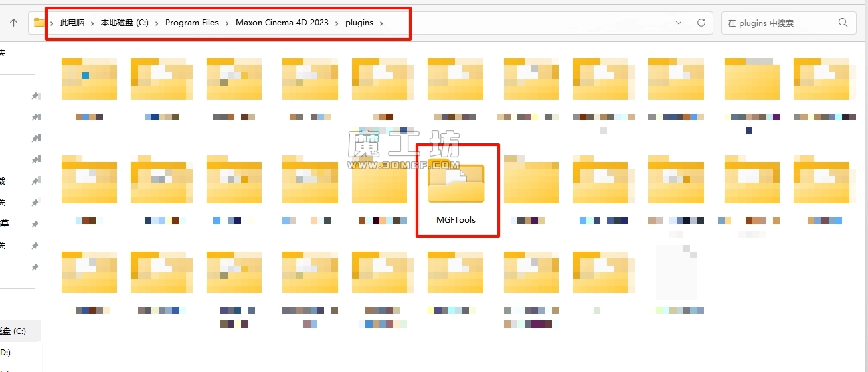The image size is (868, 372).
Task: Click the magnifier icon in search box
Action: click(x=843, y=23)
